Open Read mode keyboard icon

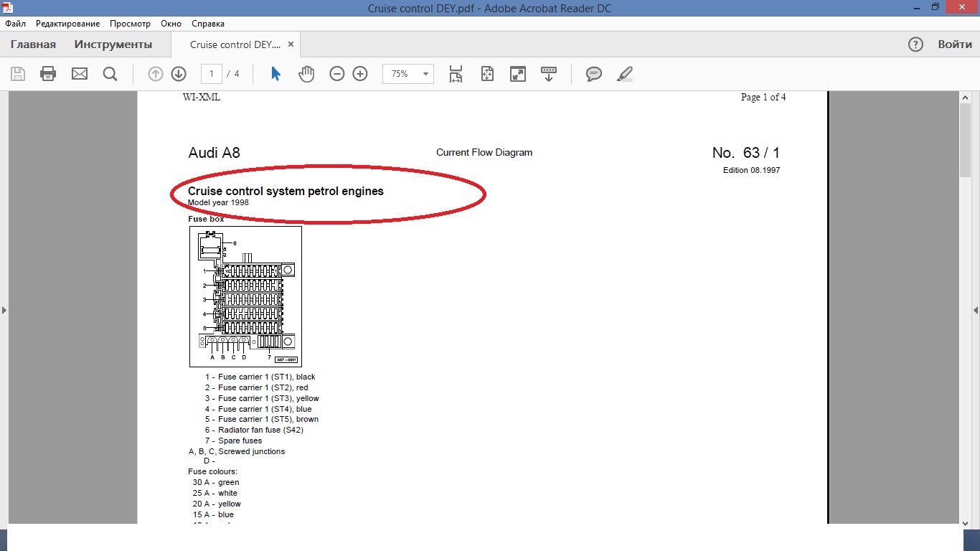click(549, 74)
